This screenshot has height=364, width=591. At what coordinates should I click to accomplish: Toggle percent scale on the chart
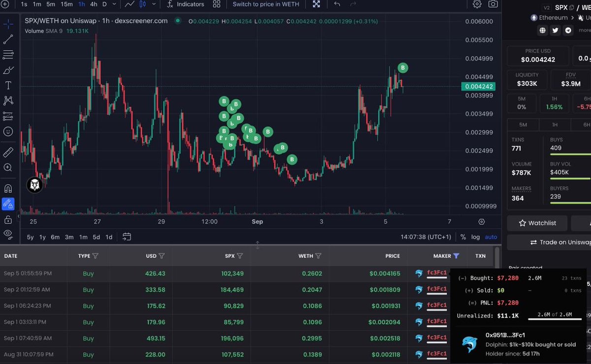pos(463,237)
